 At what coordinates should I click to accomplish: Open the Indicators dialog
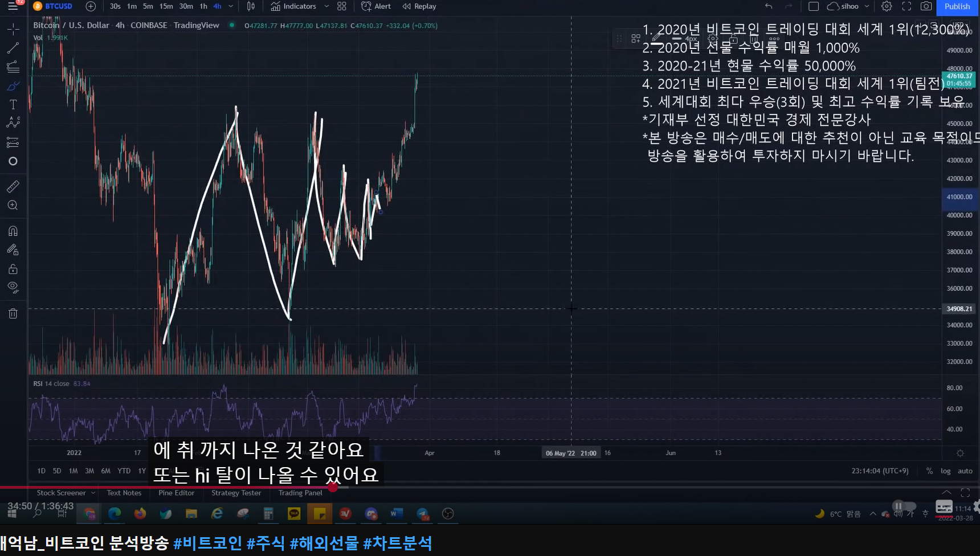pyautogui.click(x=294, y=6)
